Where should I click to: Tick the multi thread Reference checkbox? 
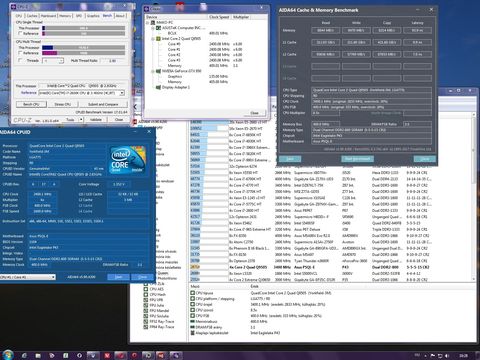(x=20, y=53)
